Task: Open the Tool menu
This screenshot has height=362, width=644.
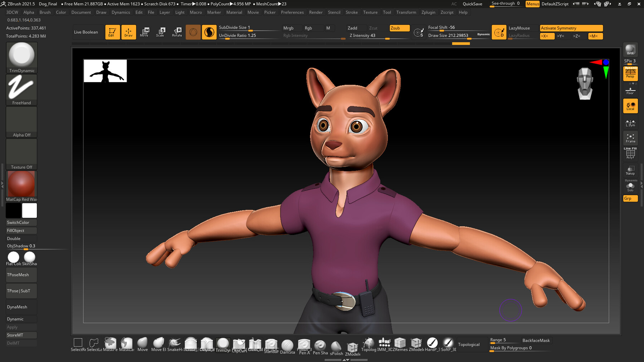Action: click(387, 12)
